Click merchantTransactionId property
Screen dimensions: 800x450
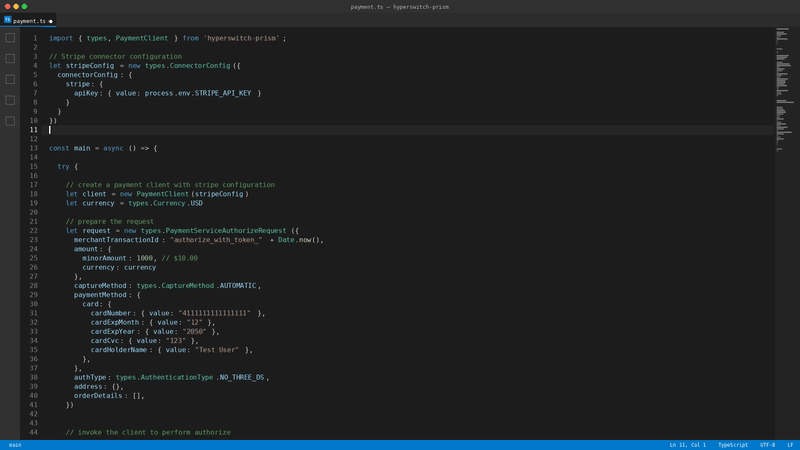116,240
